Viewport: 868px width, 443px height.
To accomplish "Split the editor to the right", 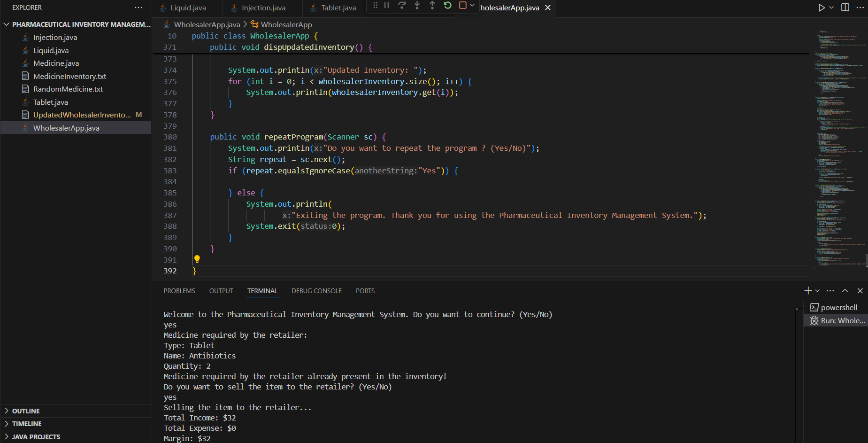I will (x=845, y=8).
